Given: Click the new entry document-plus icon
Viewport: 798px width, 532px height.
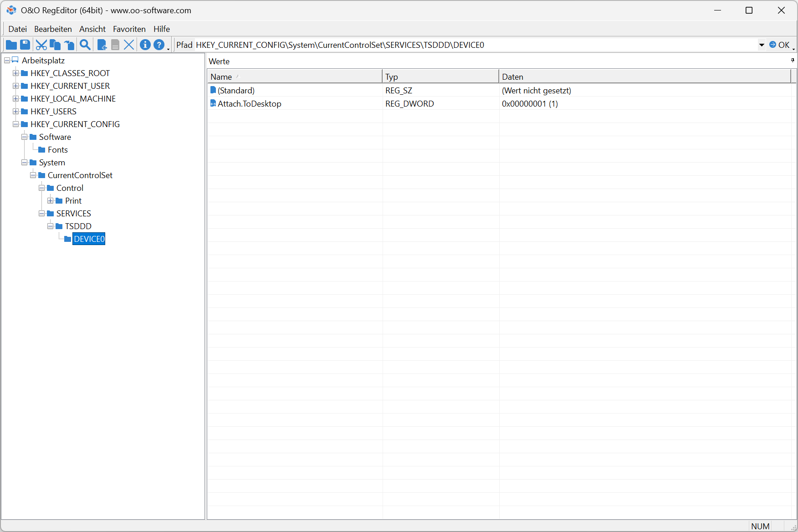Looking at the screenshot, I should point(102,45).
